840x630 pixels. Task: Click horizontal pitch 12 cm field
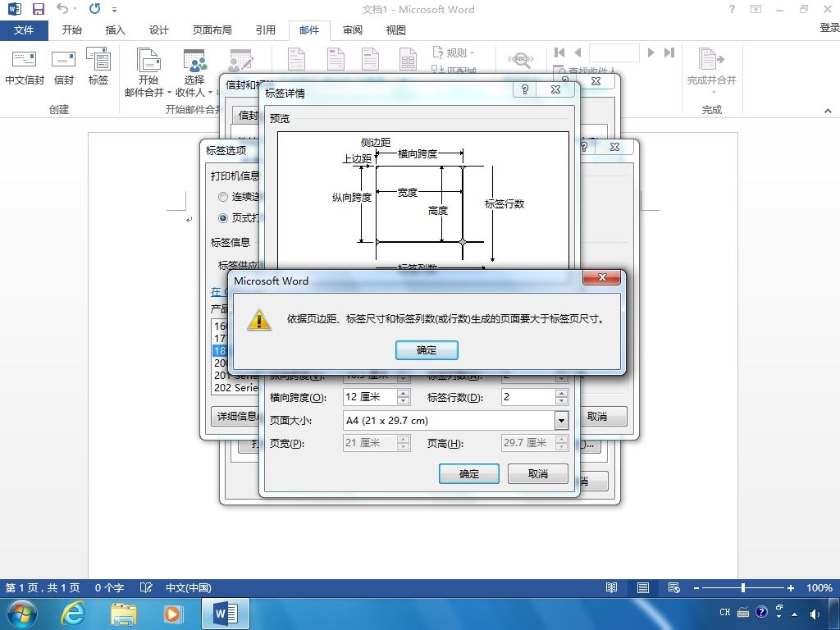[370, 397]
